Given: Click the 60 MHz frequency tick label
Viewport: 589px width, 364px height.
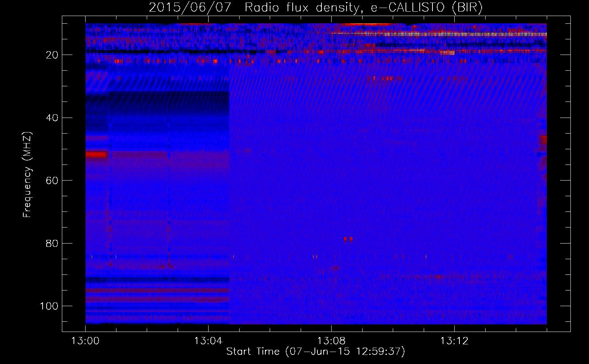Looking at the screenshot, I should coord(52,181).
